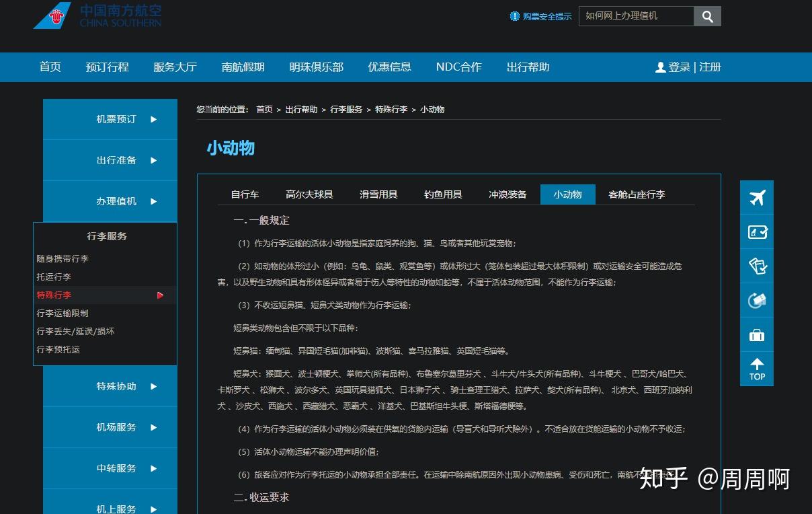Click 首页 in the breadcrumb

(x=265, y=110)
